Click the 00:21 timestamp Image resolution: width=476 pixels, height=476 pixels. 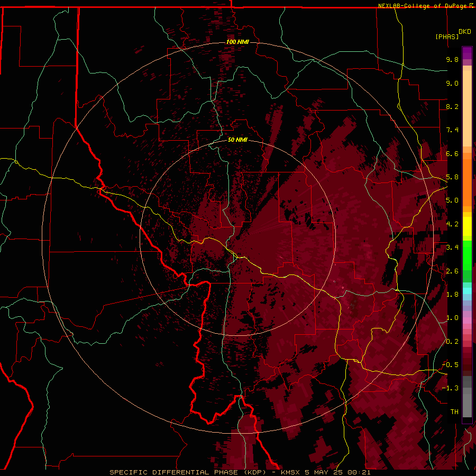coord(359,472)
